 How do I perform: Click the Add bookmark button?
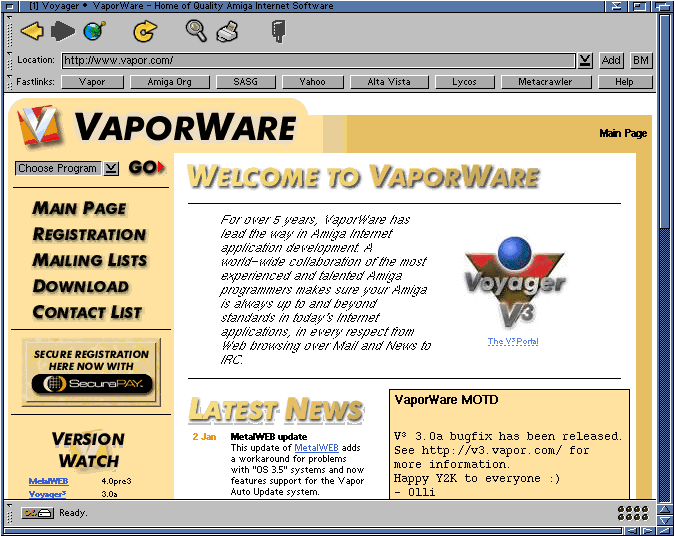[x=611, y=60]
